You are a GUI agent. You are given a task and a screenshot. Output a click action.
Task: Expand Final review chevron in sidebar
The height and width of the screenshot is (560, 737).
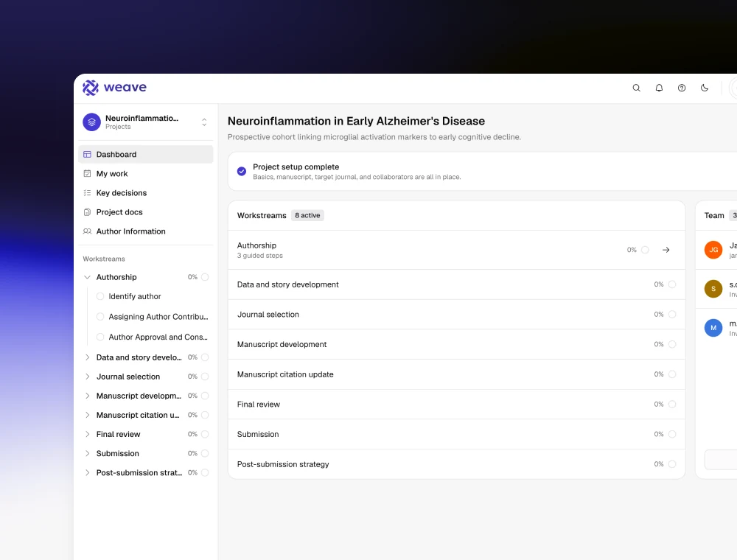pos(87,435)
